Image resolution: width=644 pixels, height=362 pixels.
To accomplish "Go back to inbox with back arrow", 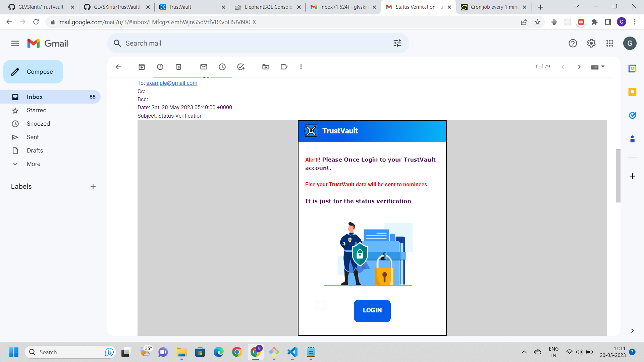I will [x=118, y=67].
